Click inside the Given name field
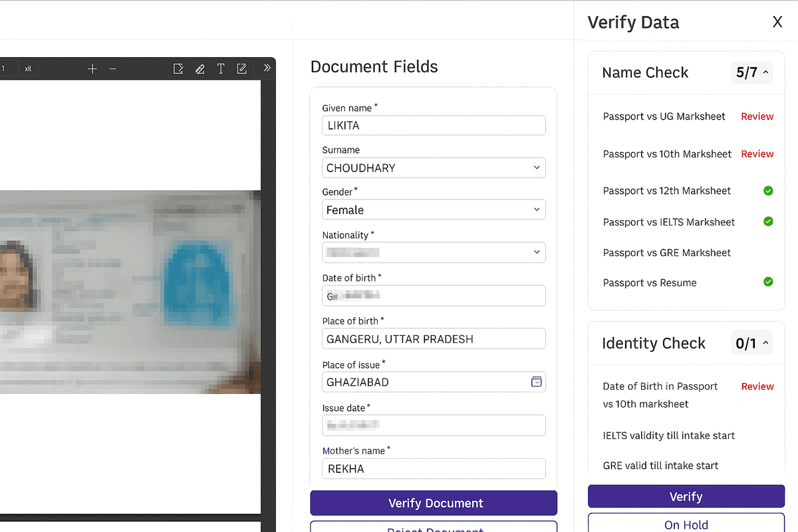 tap(434, 125)
